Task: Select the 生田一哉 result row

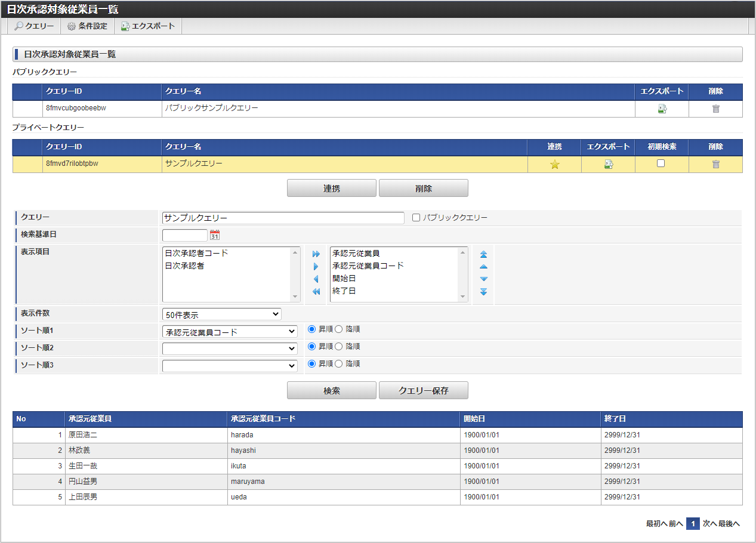Action: pos(378,466)
